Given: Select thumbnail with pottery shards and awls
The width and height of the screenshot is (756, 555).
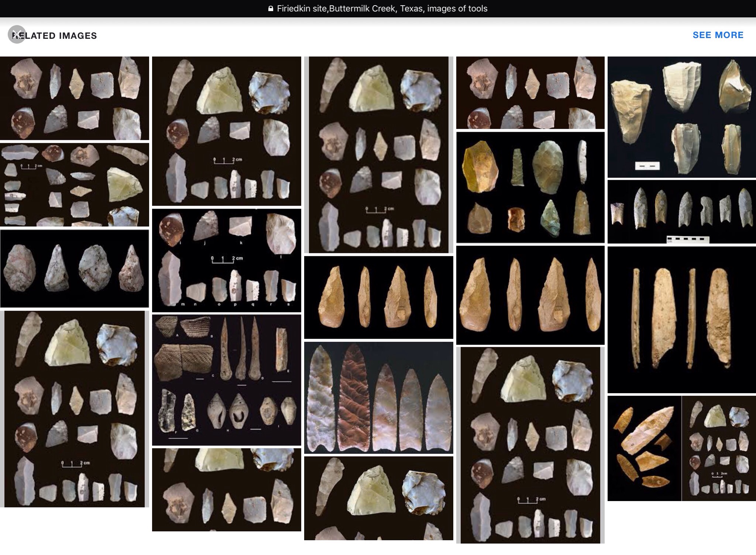Looking at the screenshot, I should [x=226, y=380].
